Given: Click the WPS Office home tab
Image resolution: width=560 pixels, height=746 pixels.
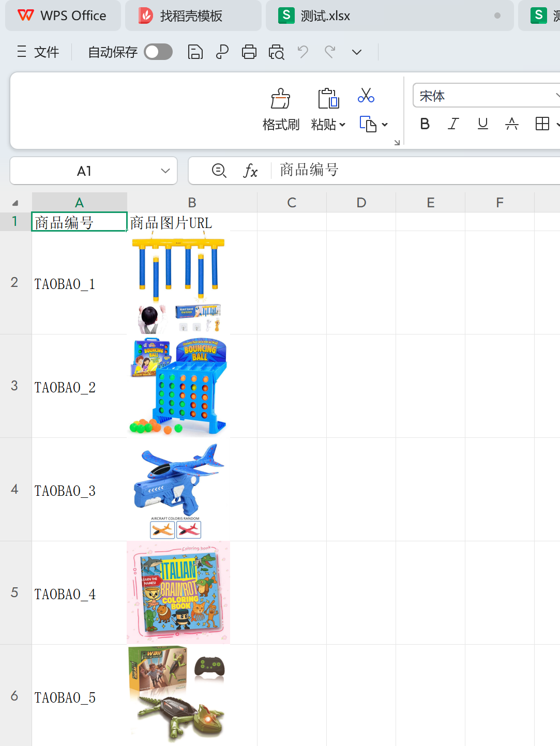Looking at the screenshot, I should coord(63,16).
